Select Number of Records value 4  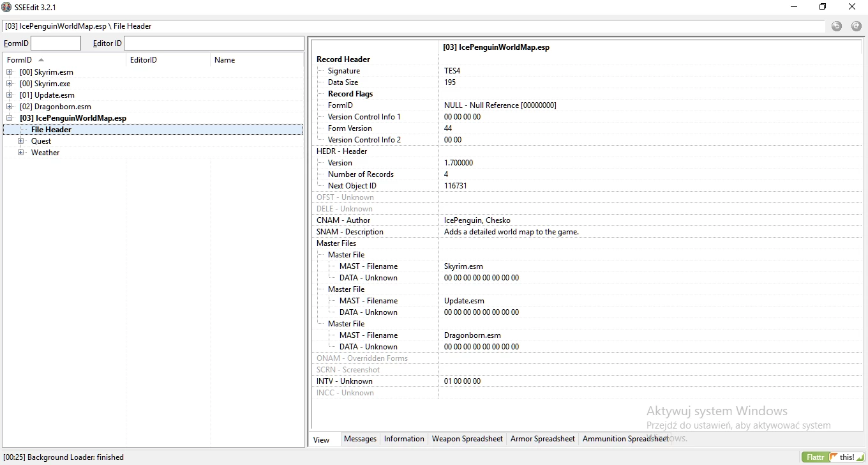pyautogui.click(x=446, y=174)
